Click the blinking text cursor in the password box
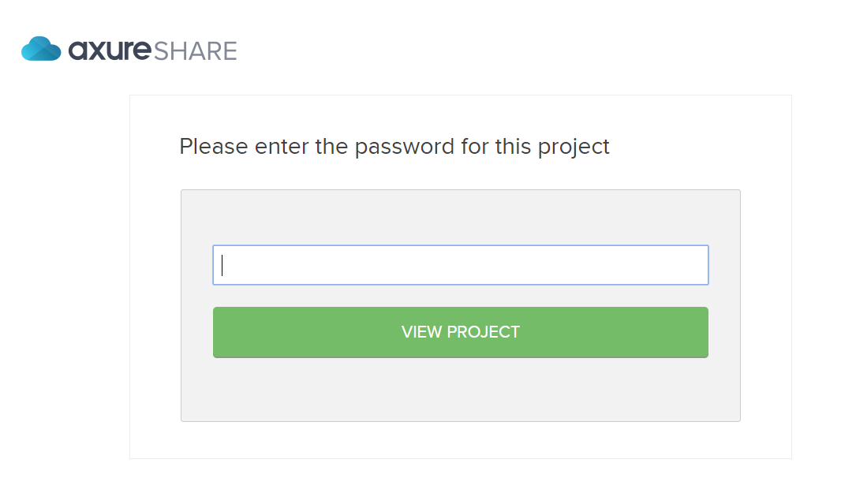The height and width of the screenshot is (504, 856). coord(222,265)
